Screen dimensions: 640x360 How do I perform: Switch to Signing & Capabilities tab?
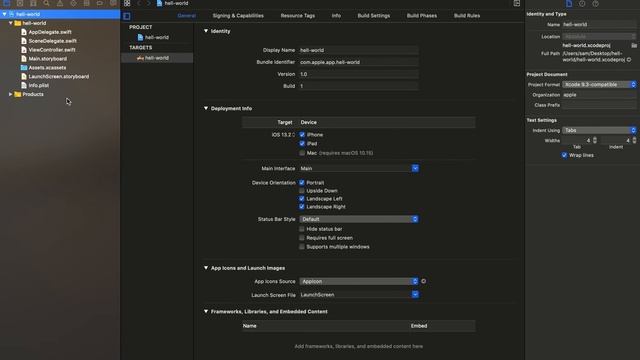coord(238,16)
